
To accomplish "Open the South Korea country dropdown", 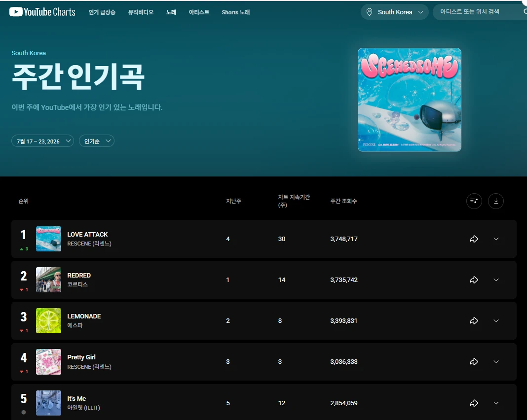I will (395, 12).
